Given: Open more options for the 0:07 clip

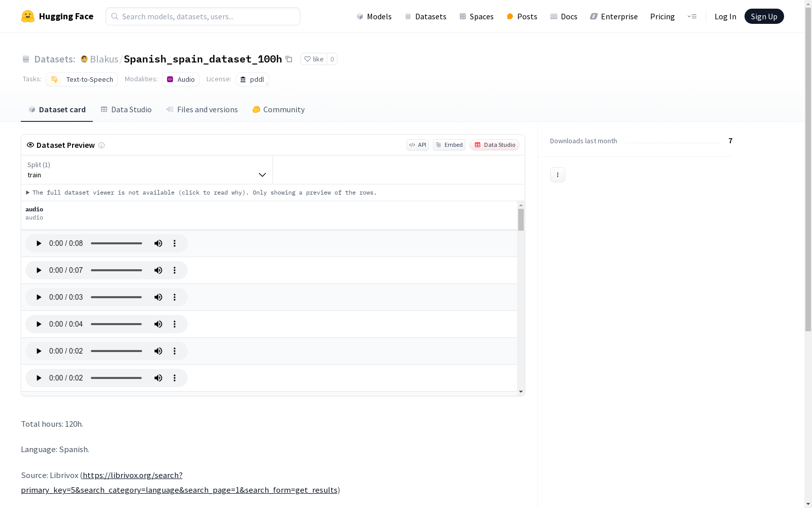Looking at the screenshot, I should (175, 270).
